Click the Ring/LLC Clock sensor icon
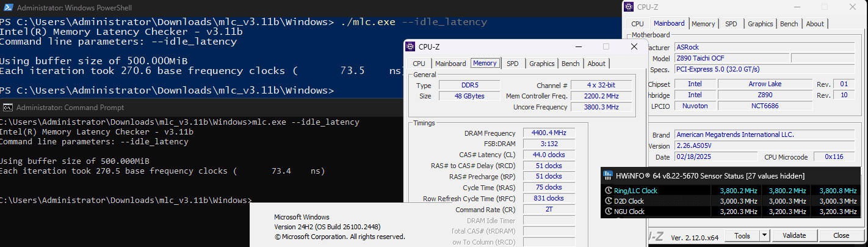Screen dimensions: 868x247 point(609,190)
